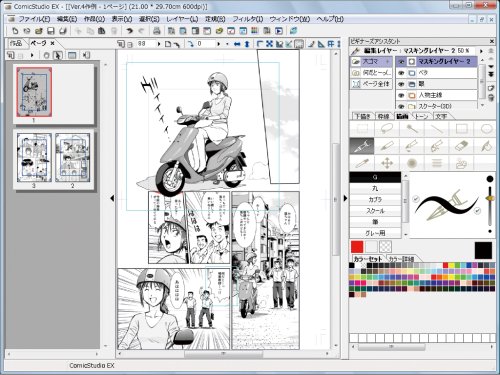Choose the lasso selection tool
500x375 pixels.
(387, 129)
